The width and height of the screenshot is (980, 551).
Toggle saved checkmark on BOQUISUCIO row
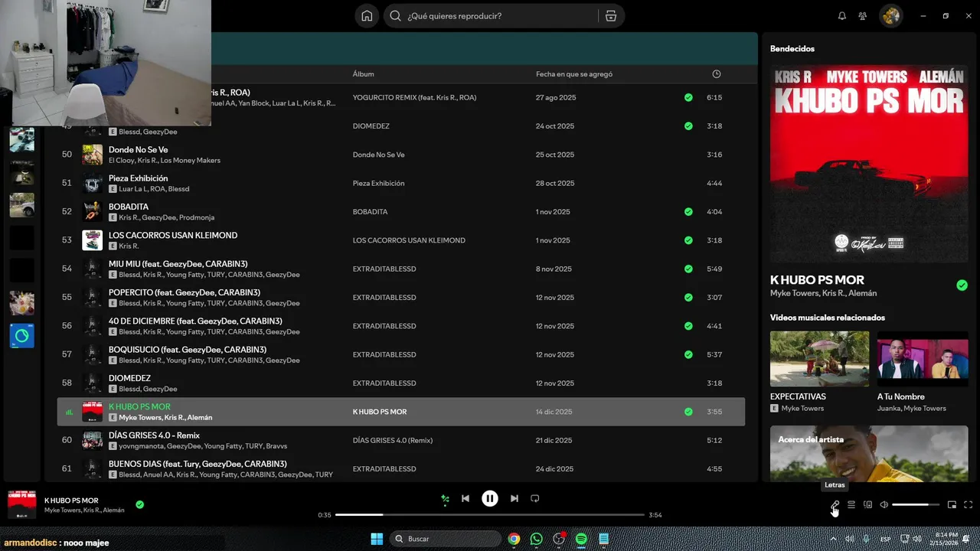[688, 354]
